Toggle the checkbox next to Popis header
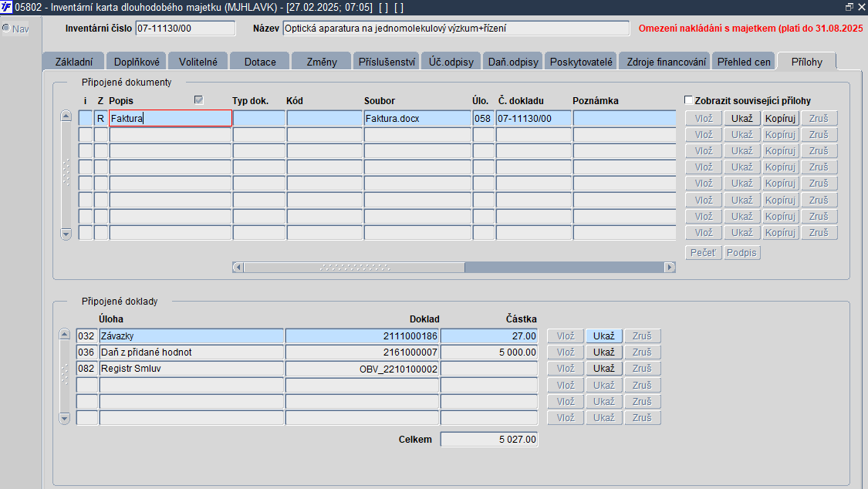868x489 pixels. [x=199, y=100]
